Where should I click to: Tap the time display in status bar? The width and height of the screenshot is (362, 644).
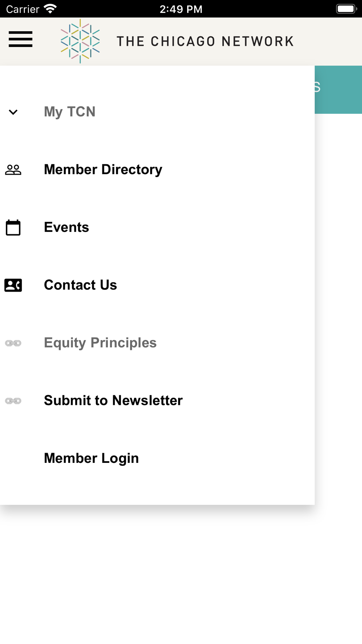[x=181, y=9]
